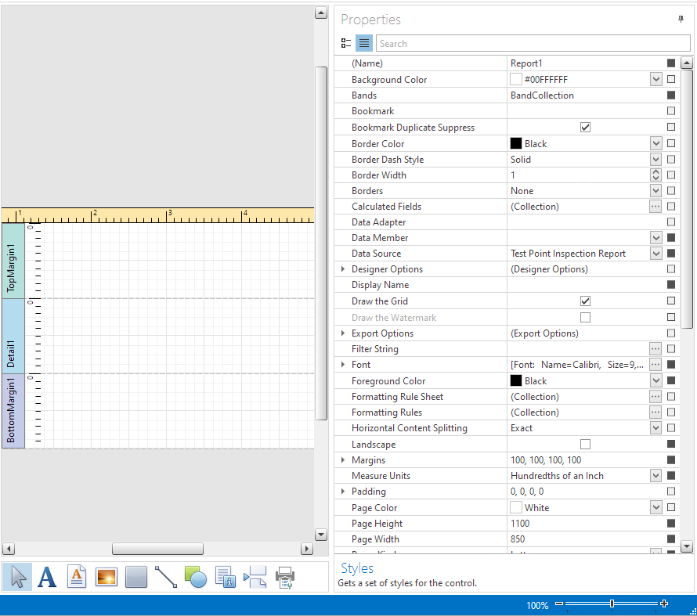Switch Properties to categorized view

click(346, 43)
